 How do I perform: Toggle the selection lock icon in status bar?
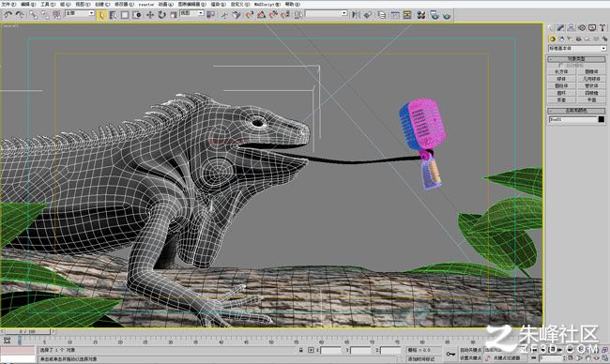[x=300, y=350]
